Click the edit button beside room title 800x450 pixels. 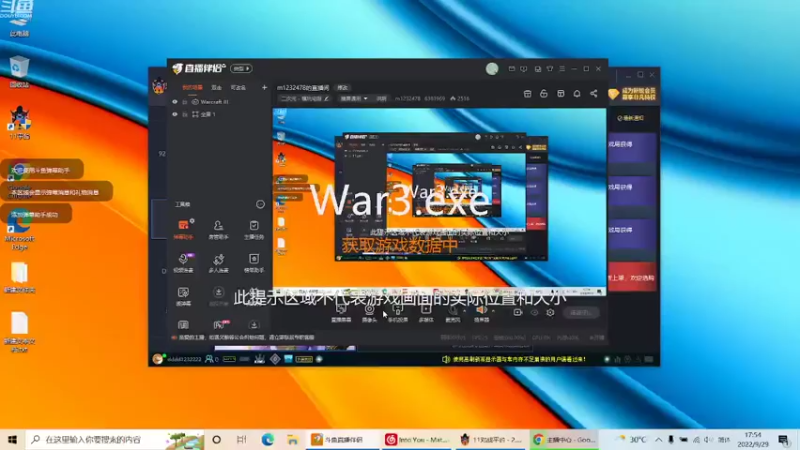coord(342,88)
